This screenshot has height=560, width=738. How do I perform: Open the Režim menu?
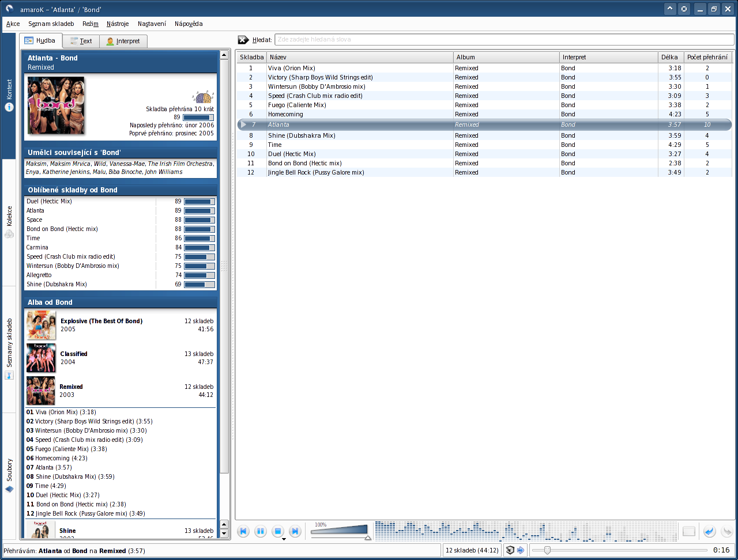(x=90, y=24)
